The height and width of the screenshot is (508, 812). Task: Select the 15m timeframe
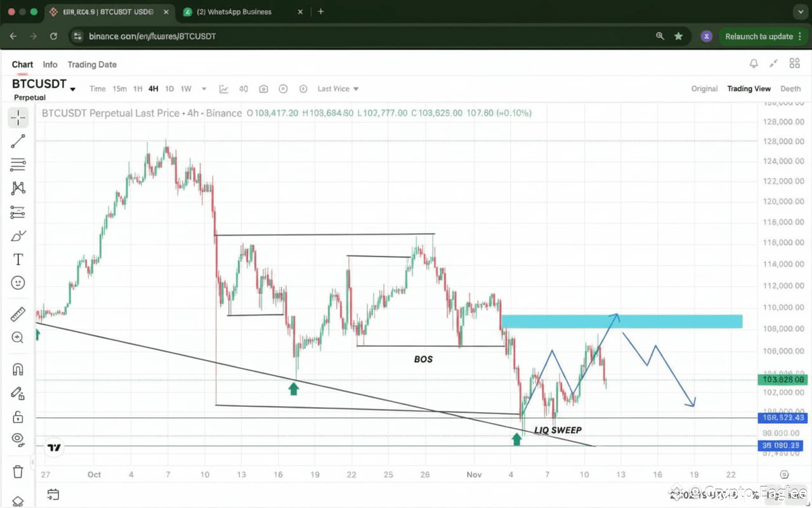(119, 89)
